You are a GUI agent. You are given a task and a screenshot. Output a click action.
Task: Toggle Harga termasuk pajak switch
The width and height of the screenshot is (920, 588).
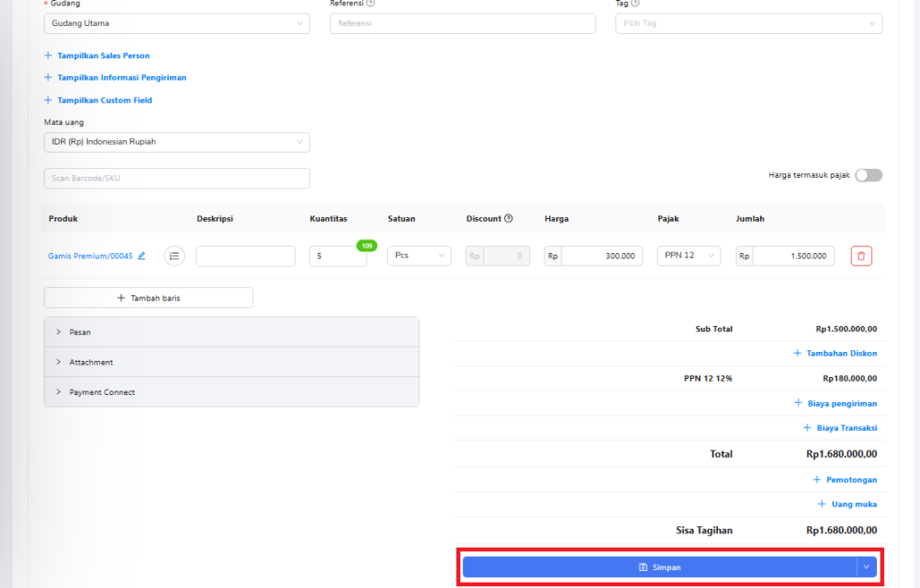tap(869, 175)
